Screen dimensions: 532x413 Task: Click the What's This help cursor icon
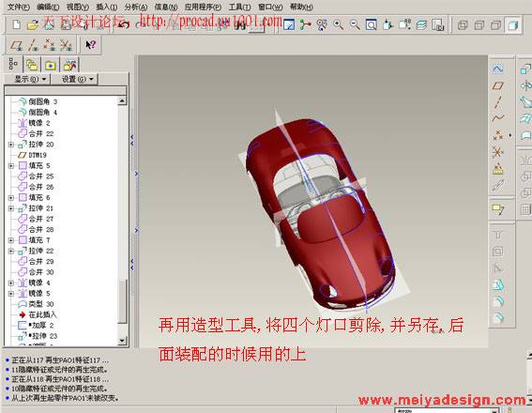coord(90,45)
